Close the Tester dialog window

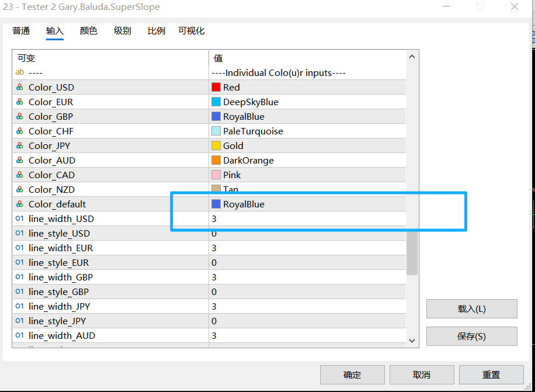pos(515,6)
